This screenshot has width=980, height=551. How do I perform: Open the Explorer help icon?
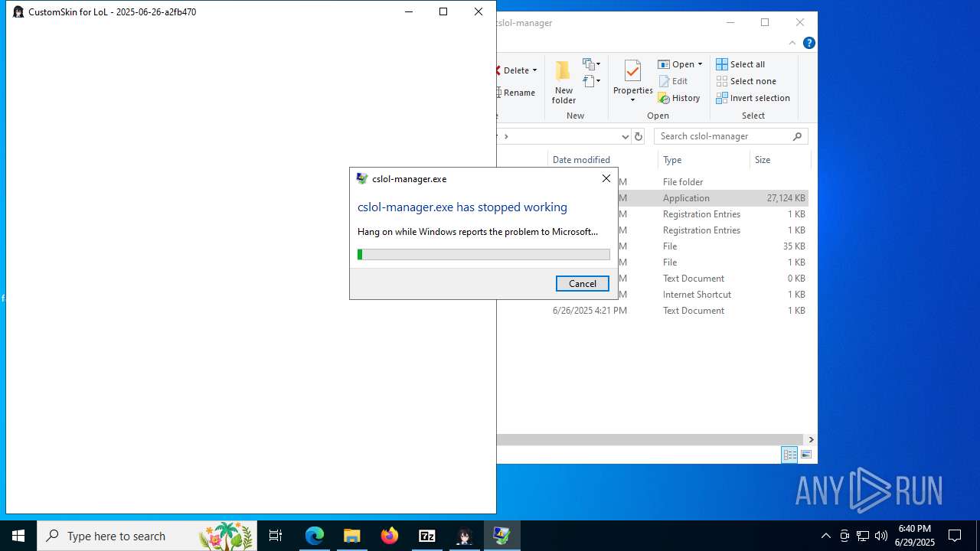click(809, 43)
